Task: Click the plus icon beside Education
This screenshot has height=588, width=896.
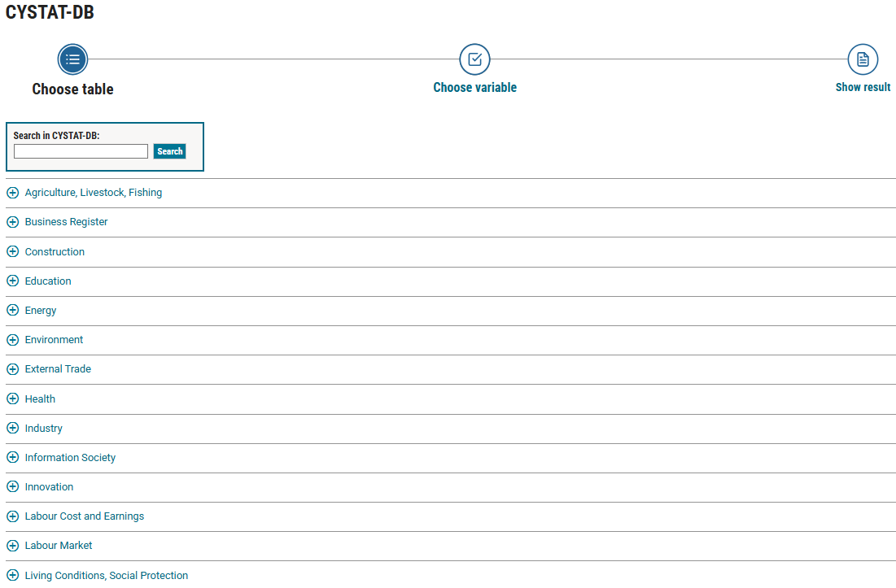Action: [12, 281]
